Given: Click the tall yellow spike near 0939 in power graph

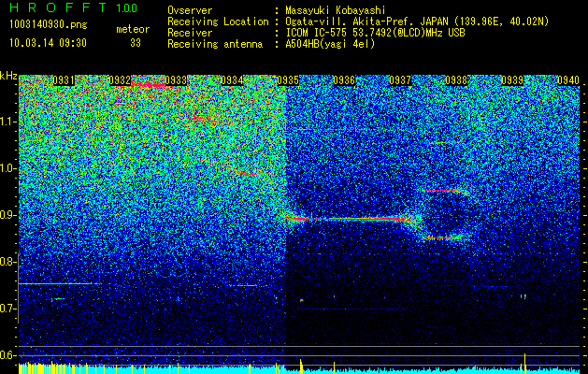Looking at the screenshot, I should pos(525,363).
